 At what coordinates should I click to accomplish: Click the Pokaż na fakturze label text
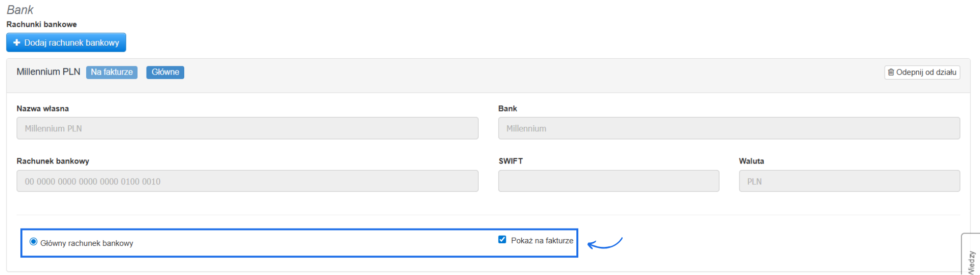tap(542, 241)
